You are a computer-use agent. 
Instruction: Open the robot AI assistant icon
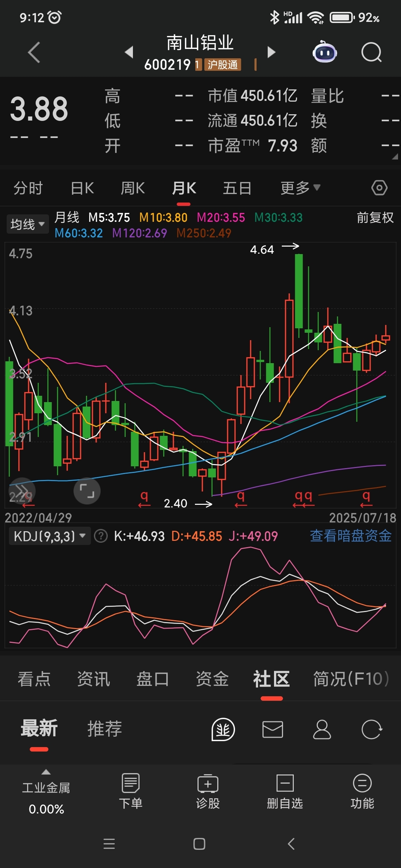[325, 52]
